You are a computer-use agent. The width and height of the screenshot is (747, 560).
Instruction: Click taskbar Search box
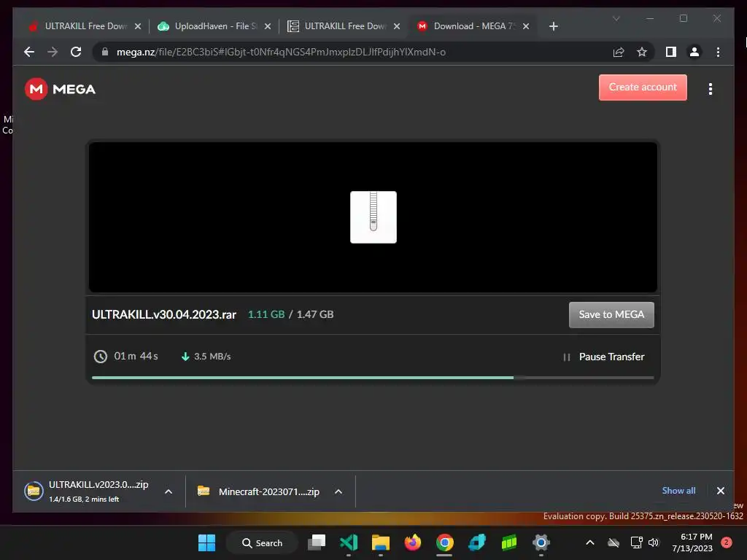[x=263, y=542]
